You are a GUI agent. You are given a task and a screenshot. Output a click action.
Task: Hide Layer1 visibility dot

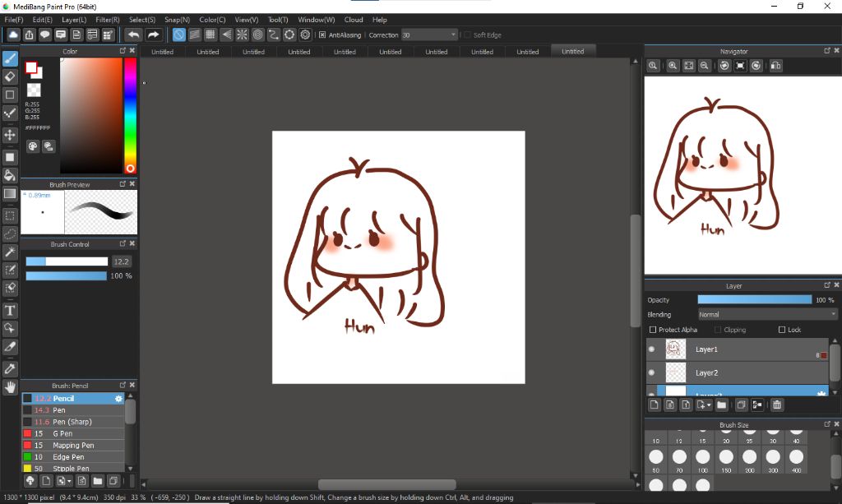tap(652, 349)
